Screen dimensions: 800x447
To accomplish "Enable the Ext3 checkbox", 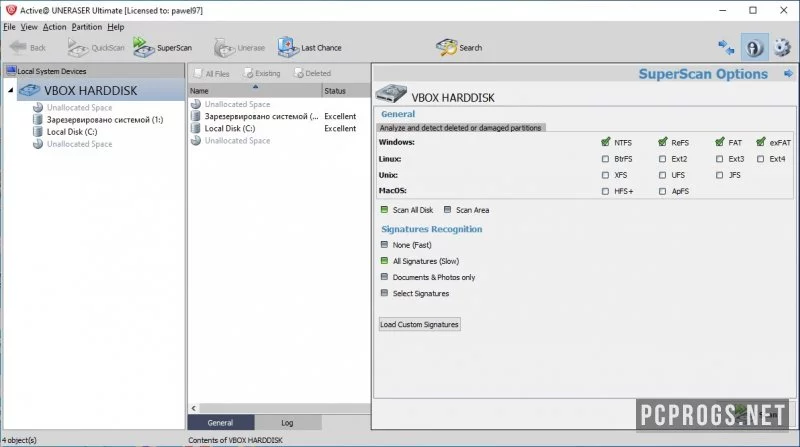I will tap(719, 159).
